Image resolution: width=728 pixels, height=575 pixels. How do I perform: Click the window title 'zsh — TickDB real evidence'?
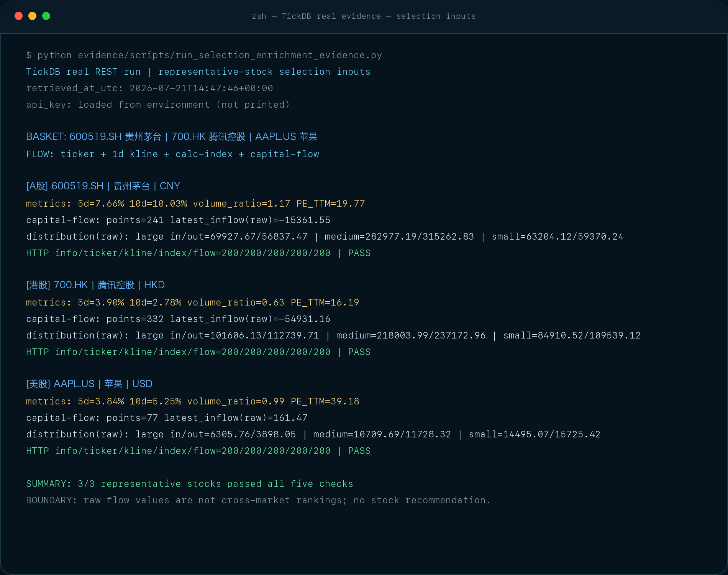[364, 16]
